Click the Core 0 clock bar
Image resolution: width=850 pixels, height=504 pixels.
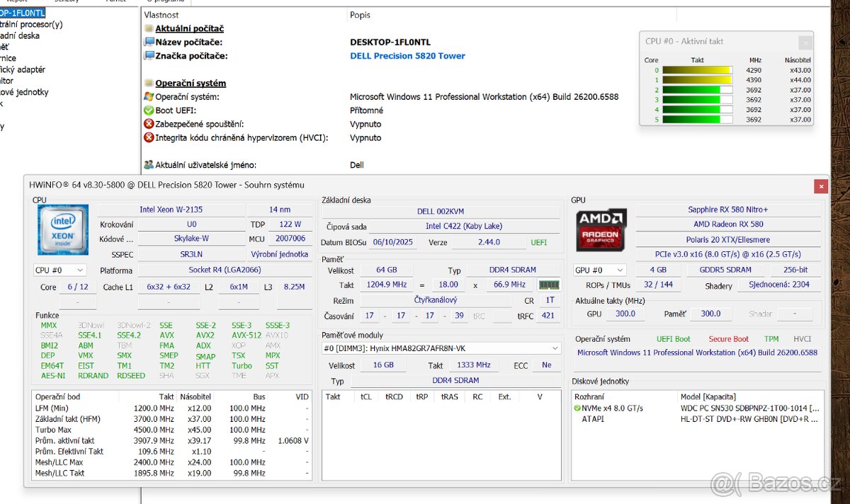[697, 70]
